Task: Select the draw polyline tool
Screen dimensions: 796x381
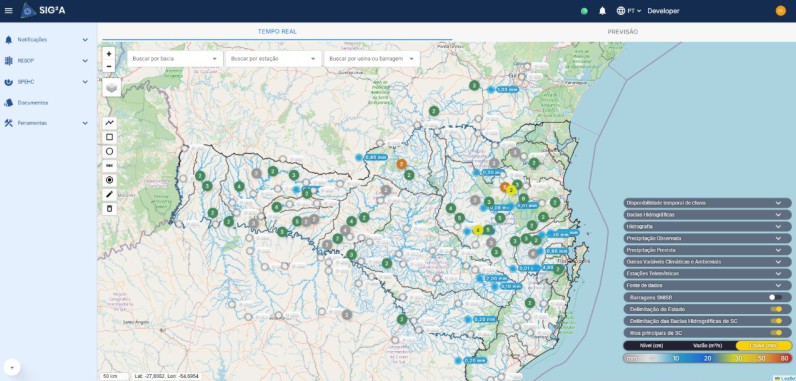Action: 109,123
